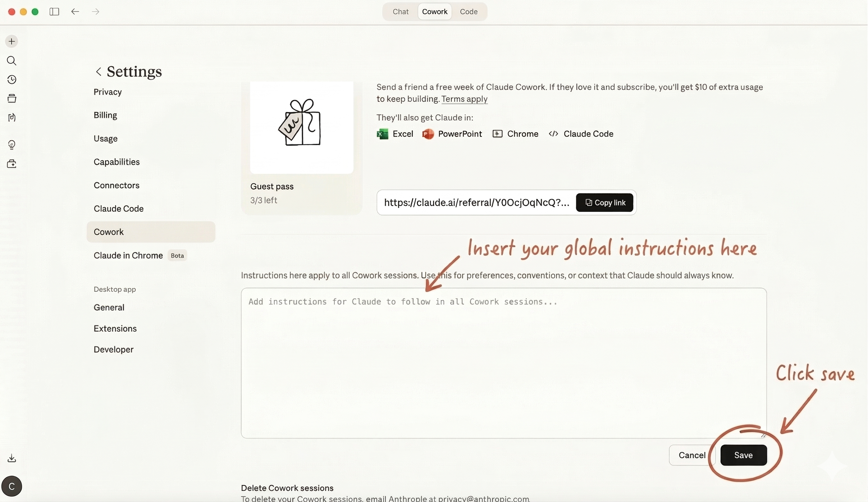This screenshot has width=868, height=502.
Task: Open Claude in Chrome settings
Action: [128, 255]
